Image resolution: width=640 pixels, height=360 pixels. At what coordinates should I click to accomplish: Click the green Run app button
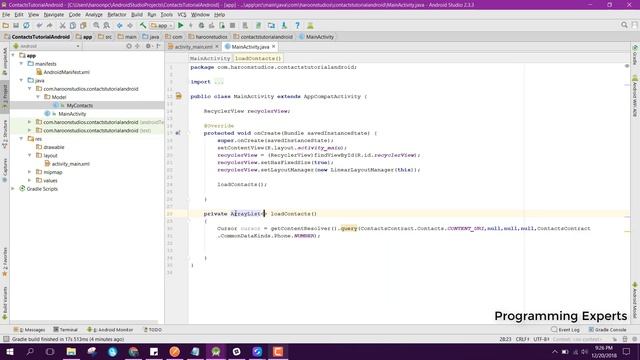[x=180, y=25]
